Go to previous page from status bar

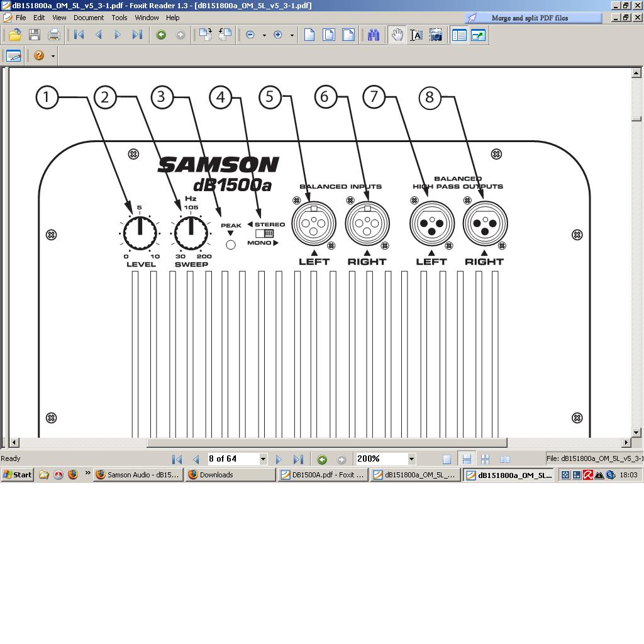[196, 459]
